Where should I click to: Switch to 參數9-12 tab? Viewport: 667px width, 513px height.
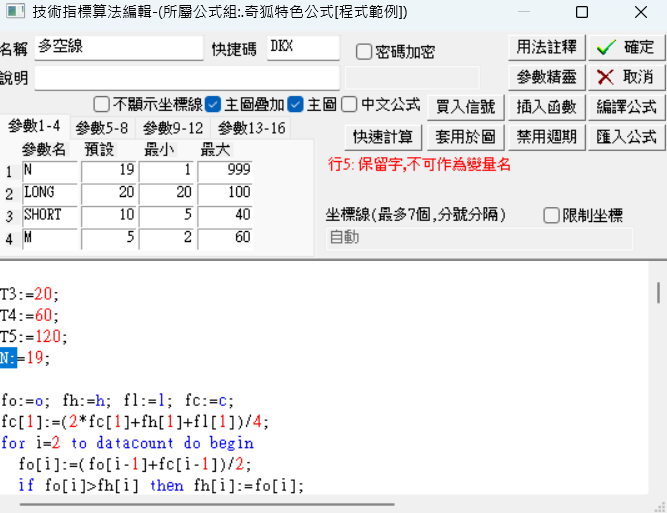(173, 128)
